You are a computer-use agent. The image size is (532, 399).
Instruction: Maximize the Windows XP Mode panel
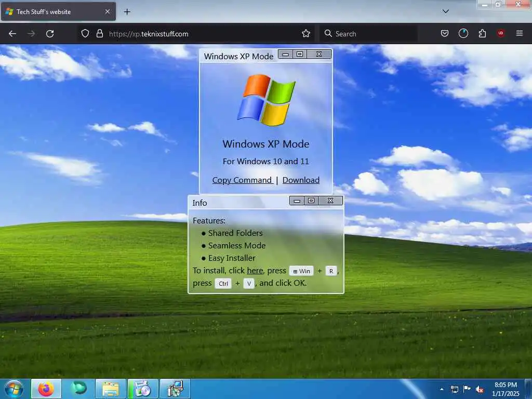(300, 54)
